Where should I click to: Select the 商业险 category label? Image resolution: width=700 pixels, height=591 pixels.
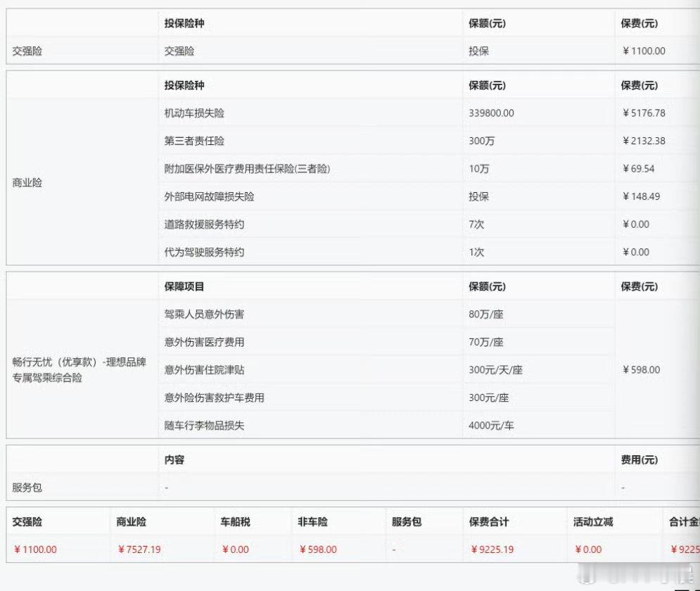(x=27, y=182)
